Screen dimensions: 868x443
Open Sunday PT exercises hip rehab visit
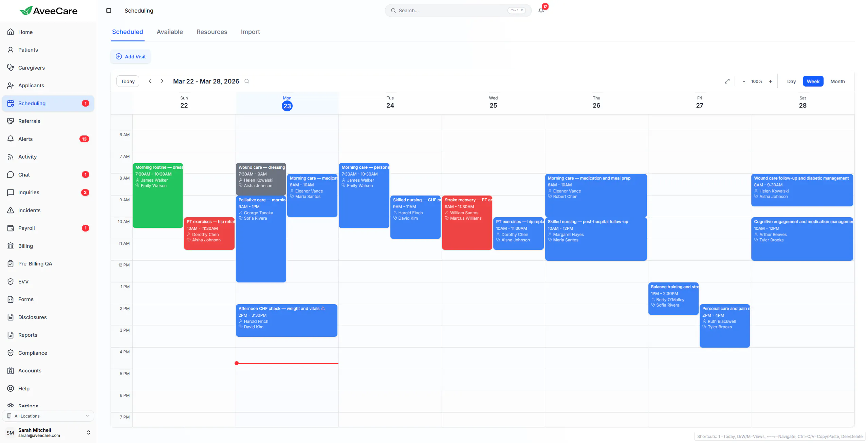tap(209, 234)
